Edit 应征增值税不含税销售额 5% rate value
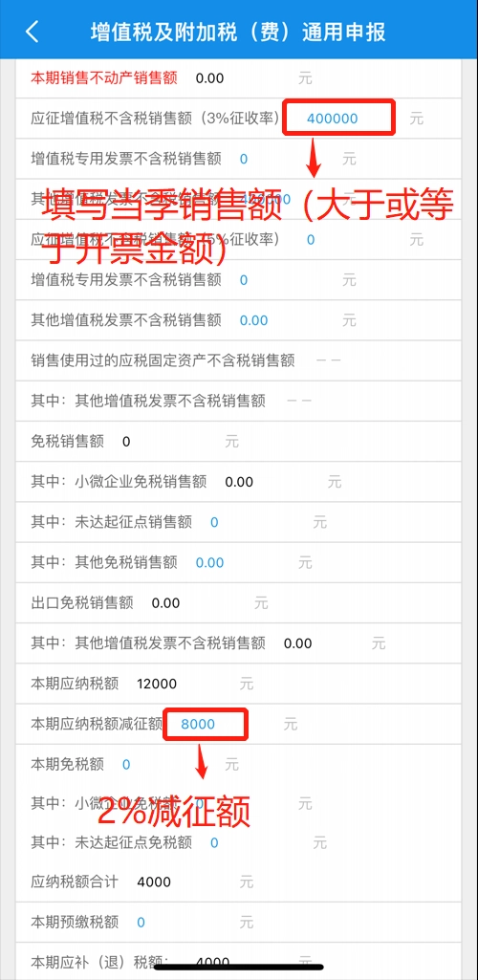The image size is (478, 980). point(311,239)
